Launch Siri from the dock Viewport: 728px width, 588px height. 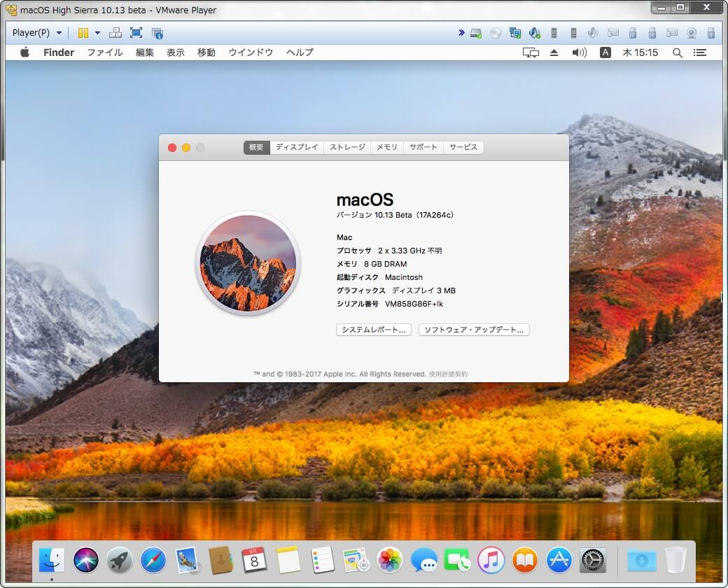coord(86,560)
